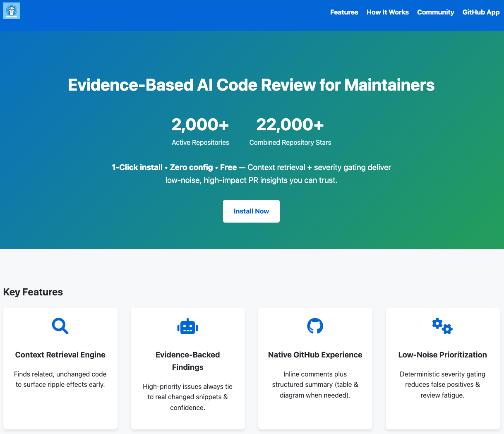The width and height of the screenshot is (504, 434).
Task: Click the Key Features section heading
Action: click(x=33, y=292)
